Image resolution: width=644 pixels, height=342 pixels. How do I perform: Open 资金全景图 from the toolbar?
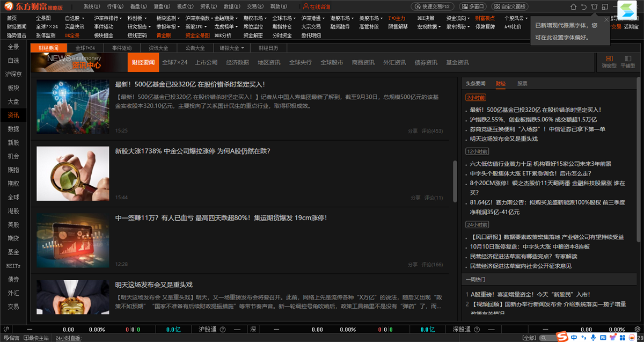pyautogui.click(x=197, y=35)
